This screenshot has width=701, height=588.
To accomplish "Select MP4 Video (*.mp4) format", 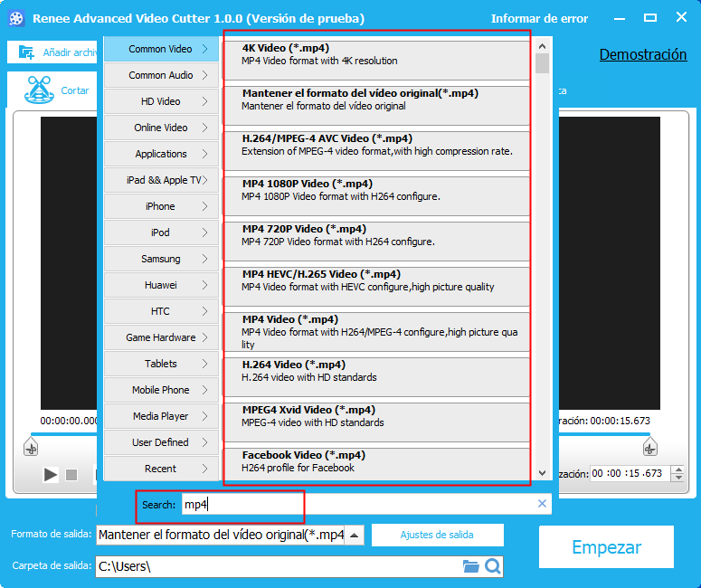I will coord(376,331).
